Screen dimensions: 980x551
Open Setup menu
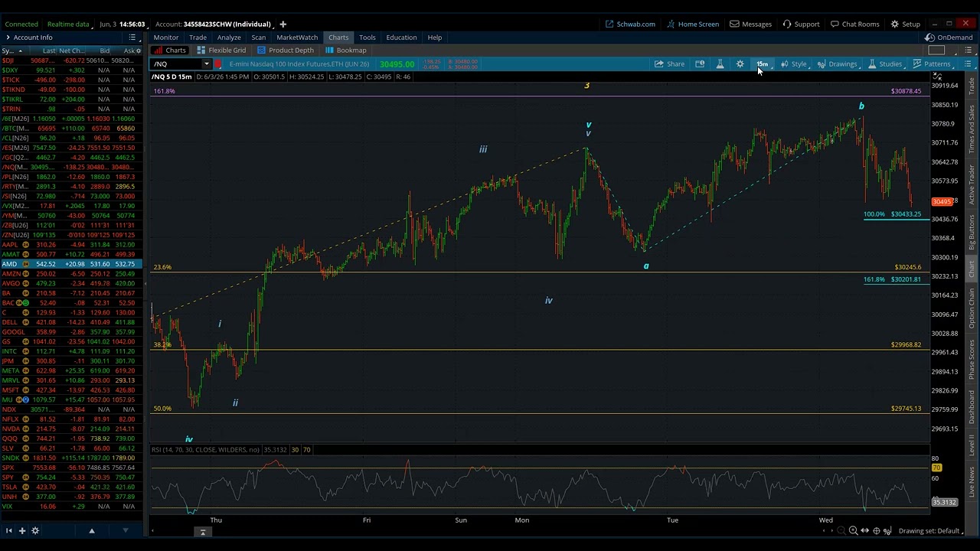click(x=905, y=24)
